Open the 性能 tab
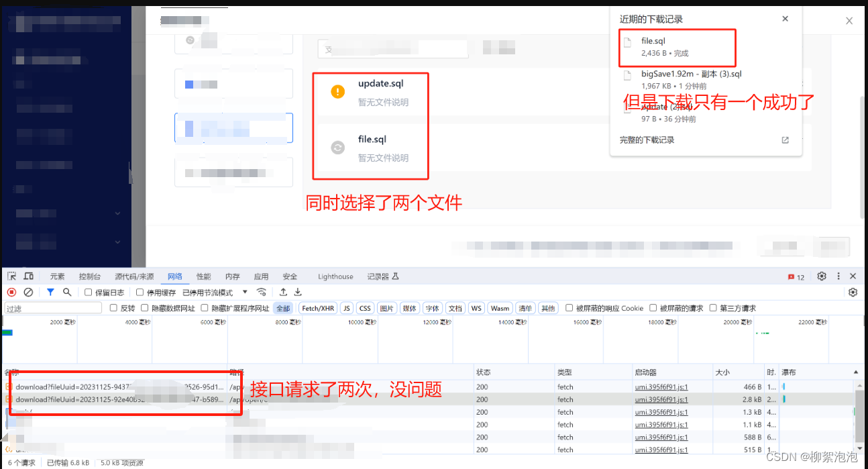The image size is (868, 469). pos(204,276)
